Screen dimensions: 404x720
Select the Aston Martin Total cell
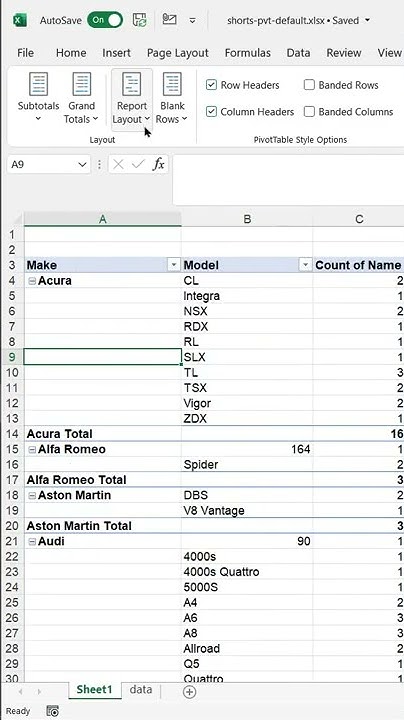(x=102, y=526)
